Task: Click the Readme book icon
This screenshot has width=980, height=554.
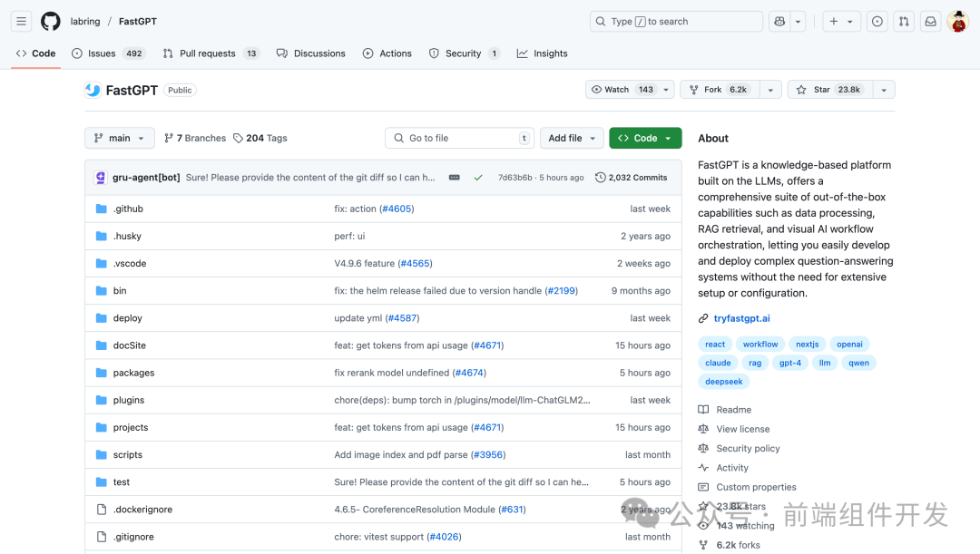Action: click(703, 410)
